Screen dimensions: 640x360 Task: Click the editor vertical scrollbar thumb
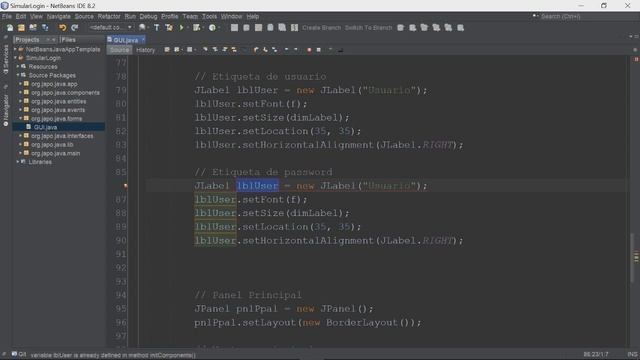(x=633, y=257)
